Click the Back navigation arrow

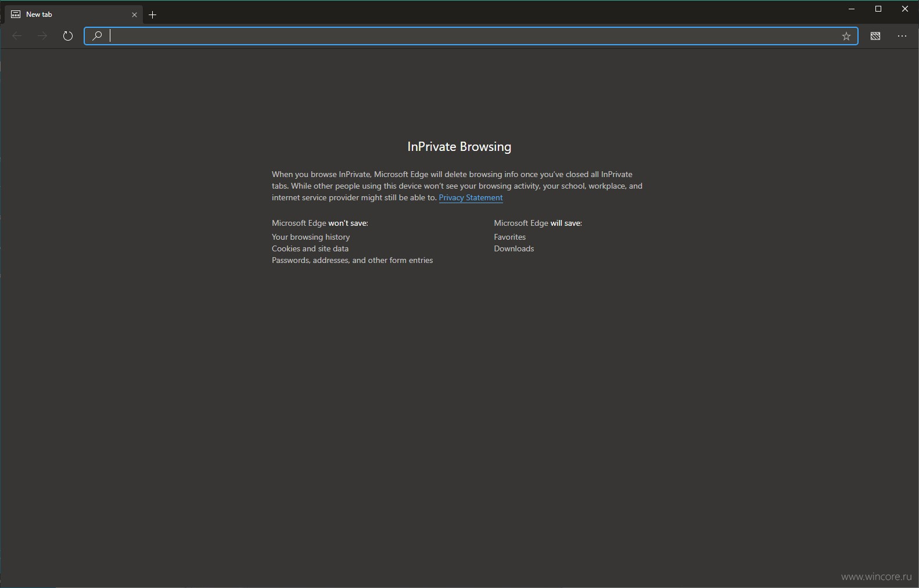coord(17,36)
